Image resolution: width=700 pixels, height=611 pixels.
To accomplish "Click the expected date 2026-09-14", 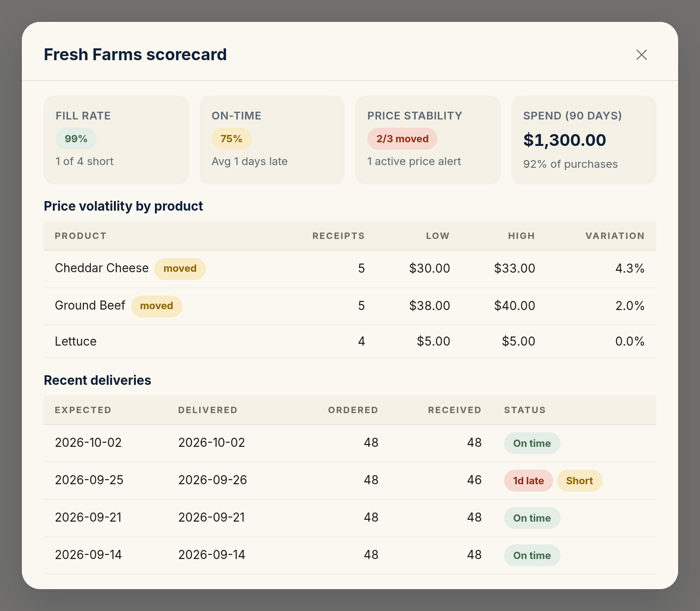I will coord(88,555).
